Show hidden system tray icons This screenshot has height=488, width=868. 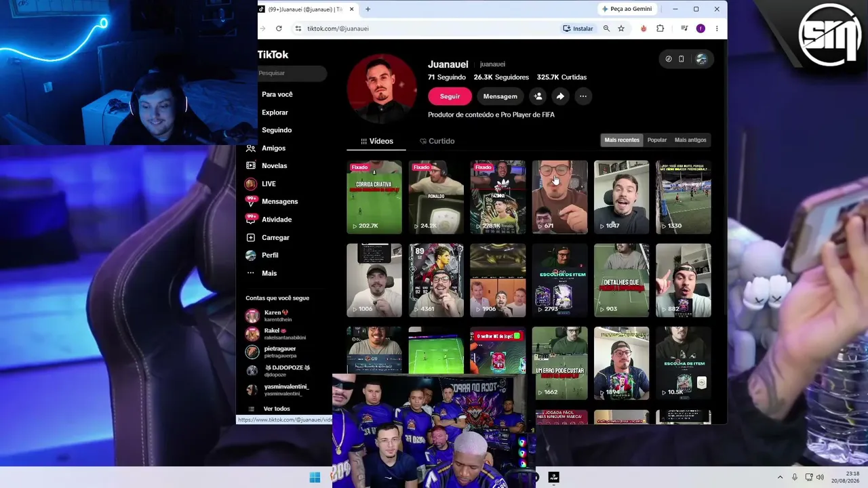(x=780, y=477)
